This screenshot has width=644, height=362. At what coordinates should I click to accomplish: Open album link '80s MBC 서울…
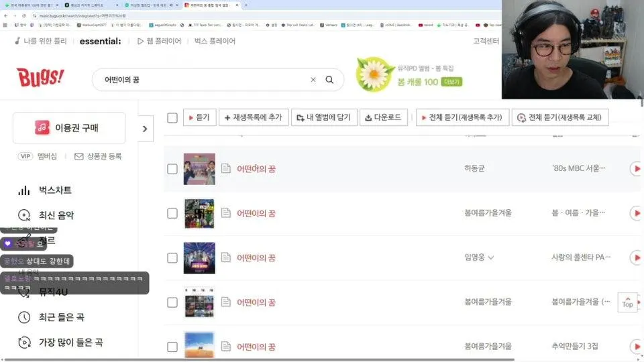[x=578, y=168]
